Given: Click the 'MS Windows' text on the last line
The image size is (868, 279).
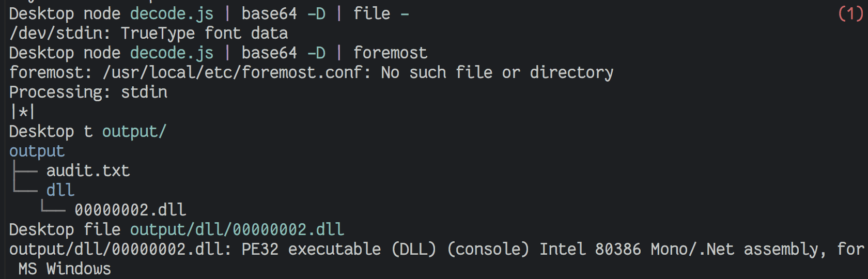Looking at the screenshot, I should (x=65, y=269).
